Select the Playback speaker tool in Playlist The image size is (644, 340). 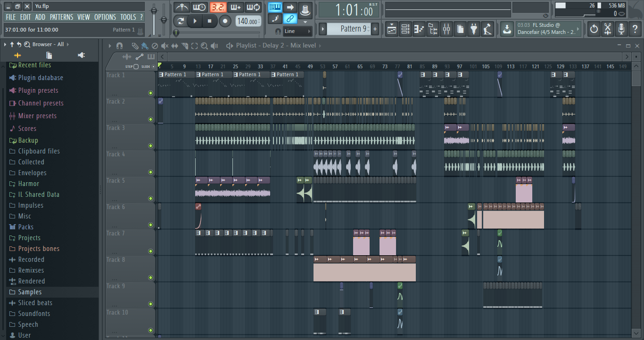click(215, 46)
